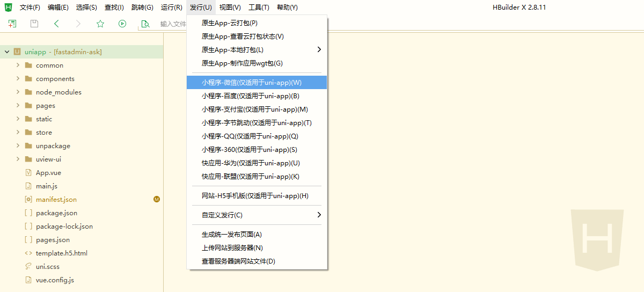Click the file search magnifier icon

pos(145,24)
